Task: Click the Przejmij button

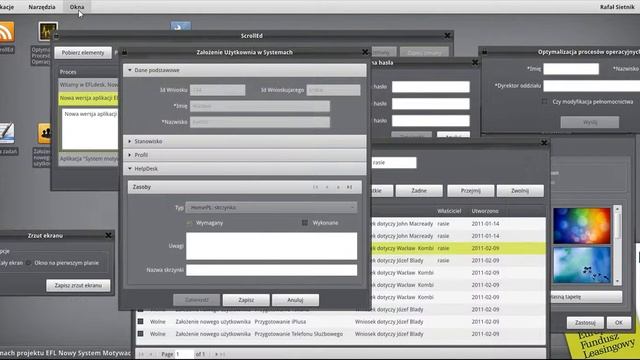Action: coord(471,191)
